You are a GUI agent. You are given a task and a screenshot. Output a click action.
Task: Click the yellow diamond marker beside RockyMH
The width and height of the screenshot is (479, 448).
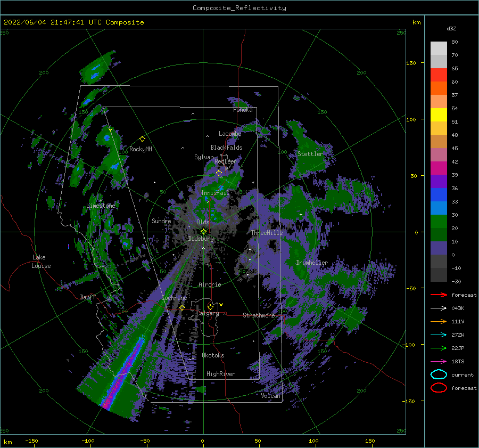142,139
